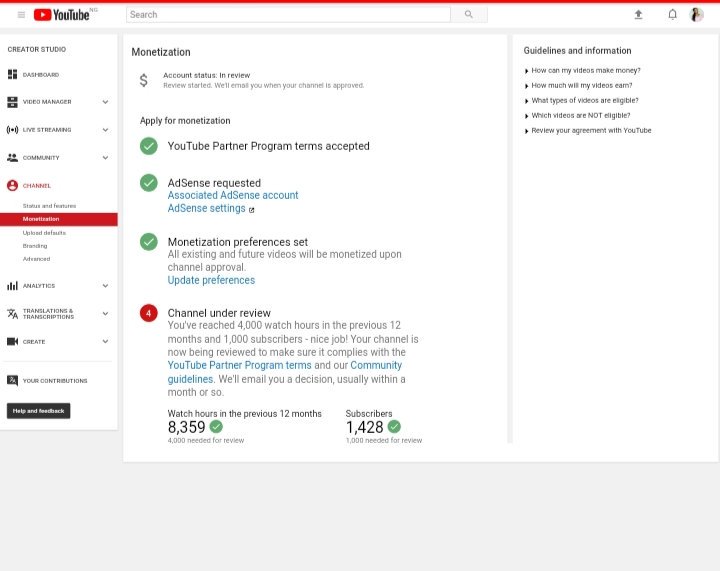Click the 8,359 watch hours value

pyautogui.click(x=186, y=427)
